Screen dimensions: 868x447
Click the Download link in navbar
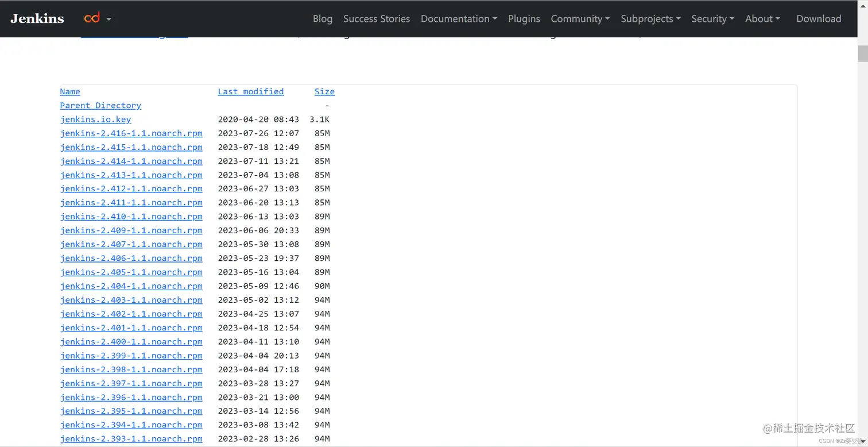click(819, 18)
